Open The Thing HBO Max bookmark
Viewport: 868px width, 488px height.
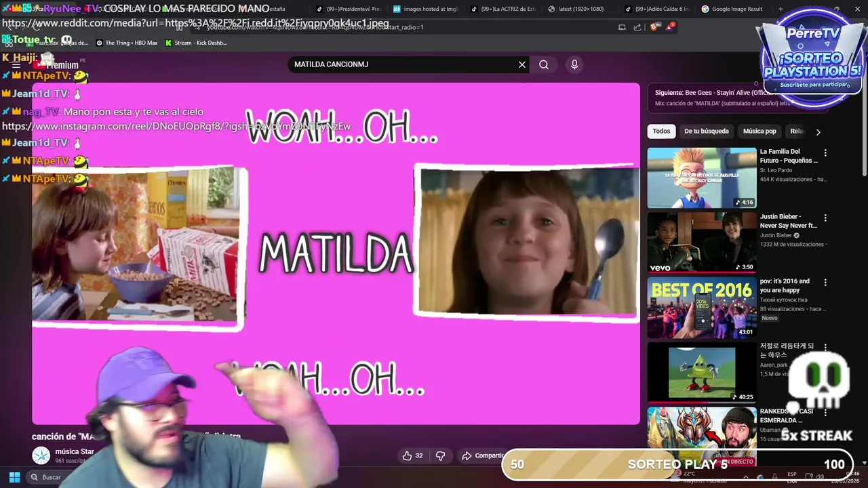click(127, 43)
